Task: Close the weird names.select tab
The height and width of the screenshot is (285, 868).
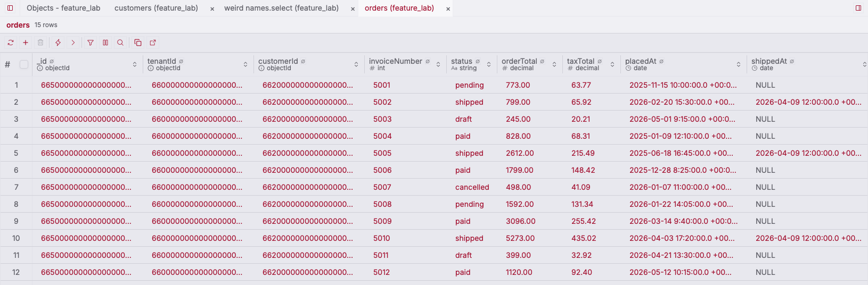Action: (x=353, y=9)
